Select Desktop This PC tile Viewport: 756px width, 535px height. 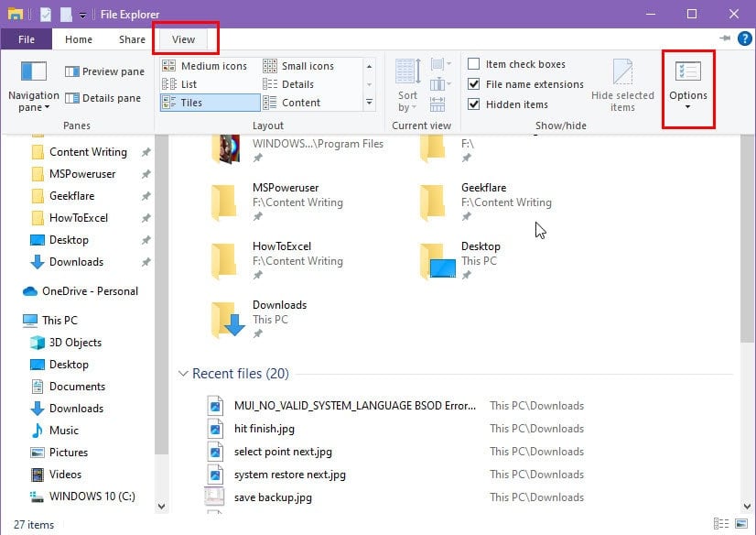[x=460, y=260]
